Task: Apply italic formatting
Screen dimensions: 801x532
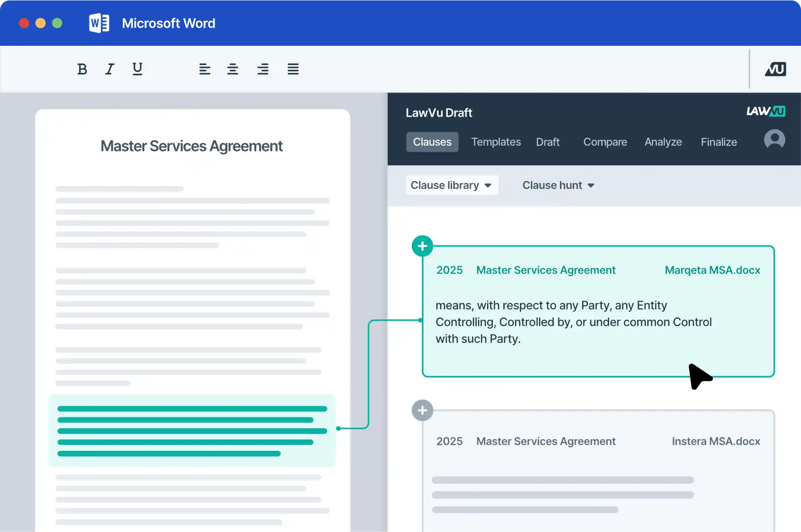Action: coord(109,69)
